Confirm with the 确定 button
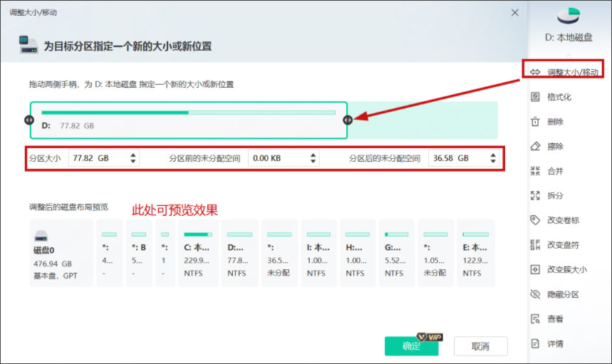The image size is (612, 364). coord(411,346)
